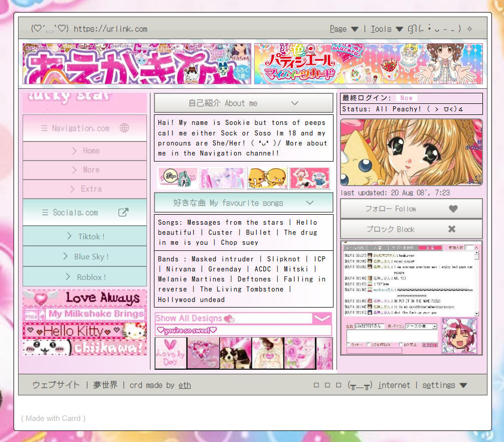Click the ブロック Block button text
Screen dimensions: 504x442
pos(391,229)
